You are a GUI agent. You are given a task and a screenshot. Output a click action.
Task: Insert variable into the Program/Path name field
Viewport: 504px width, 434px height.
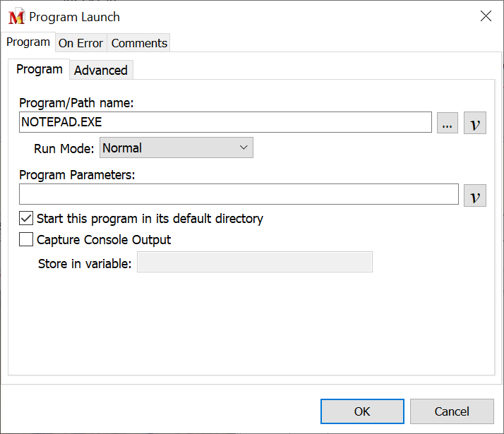(475, 123)
